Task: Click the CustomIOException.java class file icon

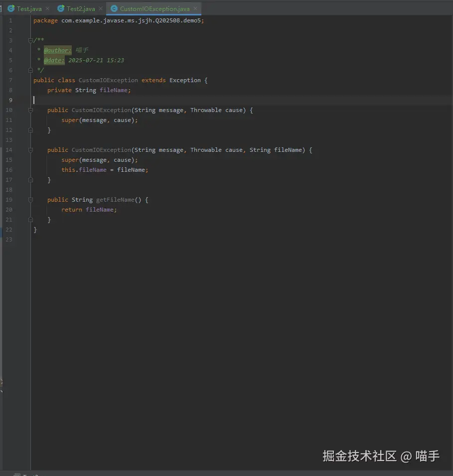Action: pyautogui.click(x=114, y=9)
